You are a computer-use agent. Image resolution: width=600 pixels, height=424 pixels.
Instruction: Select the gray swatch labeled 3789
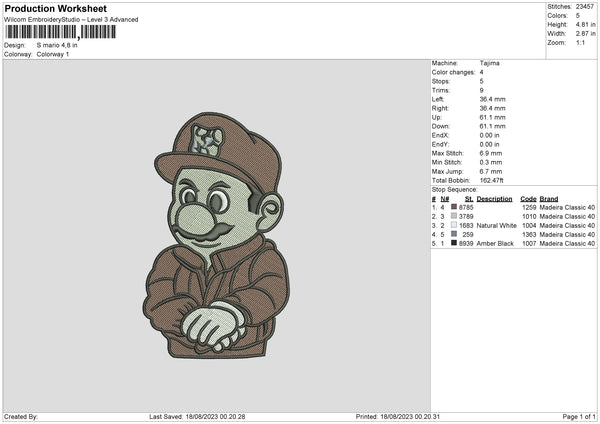[455, 216]
